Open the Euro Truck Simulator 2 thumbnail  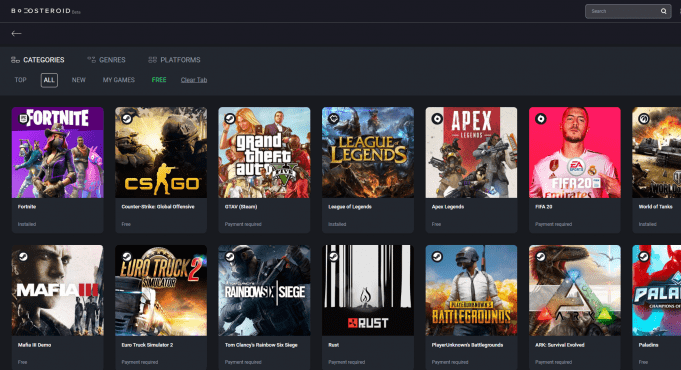[x=161, y=290]
